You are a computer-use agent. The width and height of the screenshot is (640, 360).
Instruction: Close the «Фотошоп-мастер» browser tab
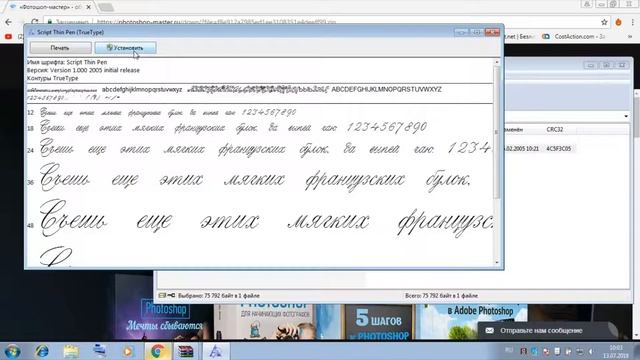click(89, 7)
